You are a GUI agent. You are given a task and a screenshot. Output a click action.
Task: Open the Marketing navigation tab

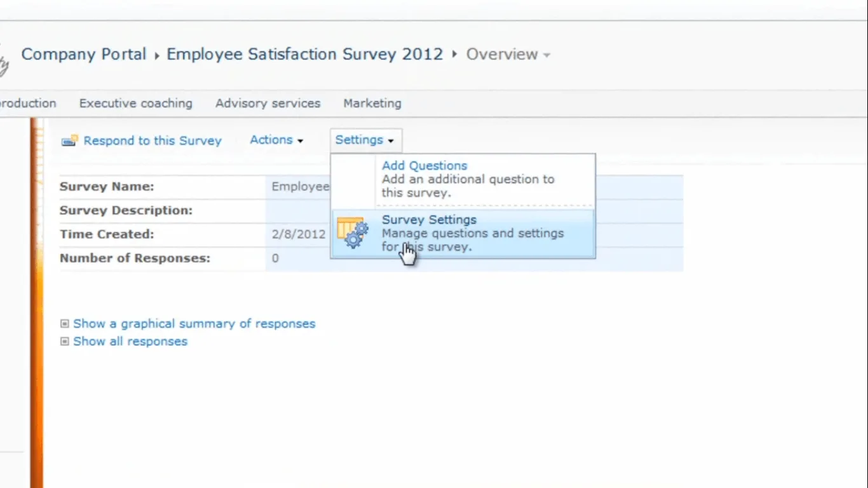point(372,104)
